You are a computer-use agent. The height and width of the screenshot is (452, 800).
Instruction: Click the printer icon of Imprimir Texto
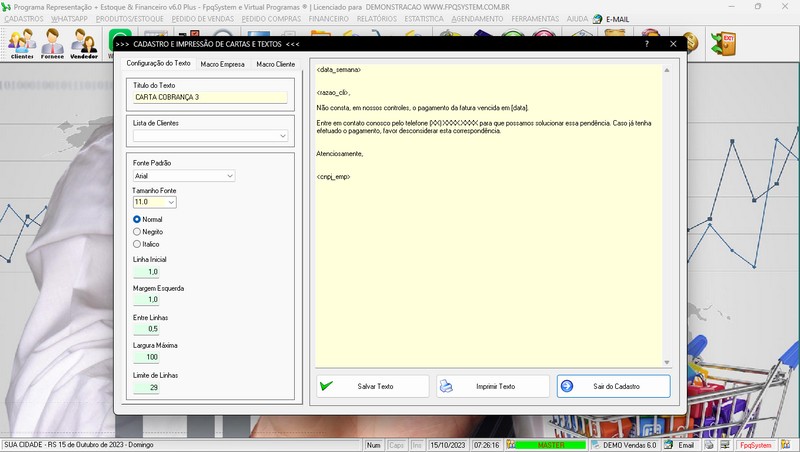coord(446,386)
